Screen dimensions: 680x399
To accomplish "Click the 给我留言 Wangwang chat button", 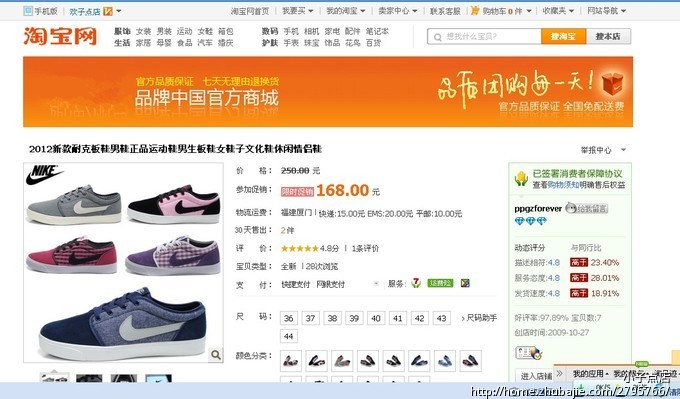I will (587, 209).
